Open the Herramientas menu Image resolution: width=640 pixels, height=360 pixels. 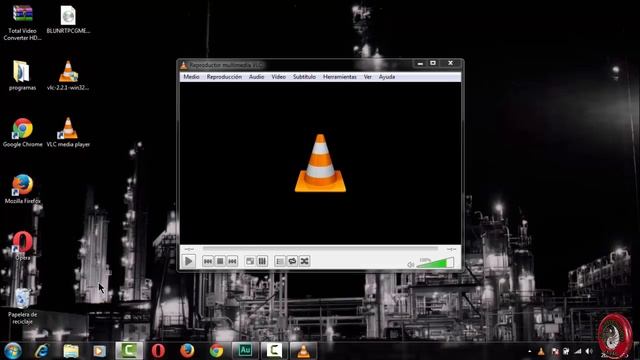pyautogui.click(x=340, y=77)
